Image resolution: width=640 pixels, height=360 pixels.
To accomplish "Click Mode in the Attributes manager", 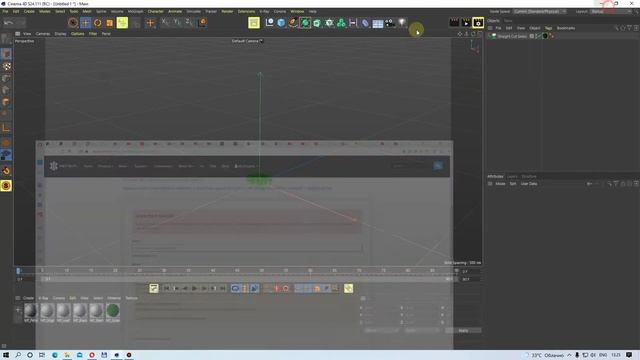I will [x=500, y=184].
